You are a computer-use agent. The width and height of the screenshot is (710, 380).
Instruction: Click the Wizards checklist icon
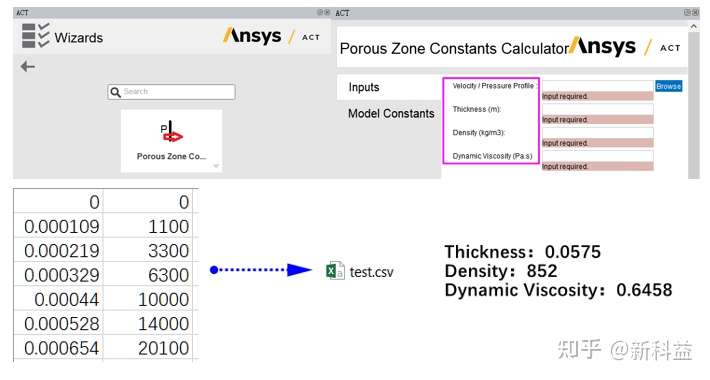pos(35,35)
